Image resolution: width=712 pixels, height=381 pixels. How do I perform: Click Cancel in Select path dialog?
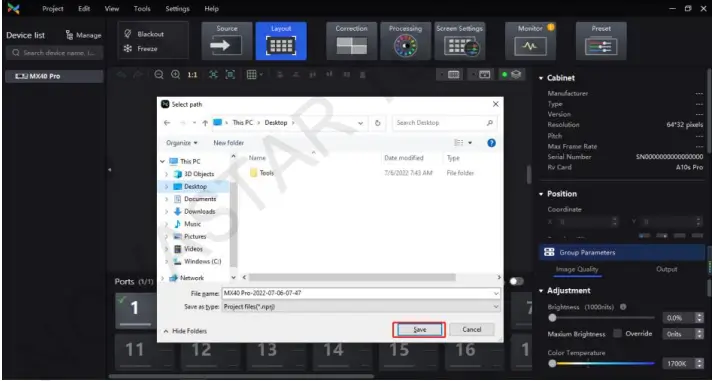pos(472,330)
